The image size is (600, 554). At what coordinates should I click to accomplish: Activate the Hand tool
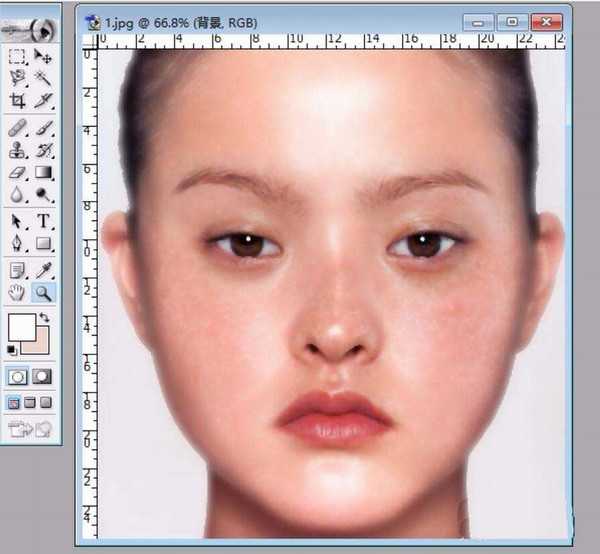click(17, 292)
